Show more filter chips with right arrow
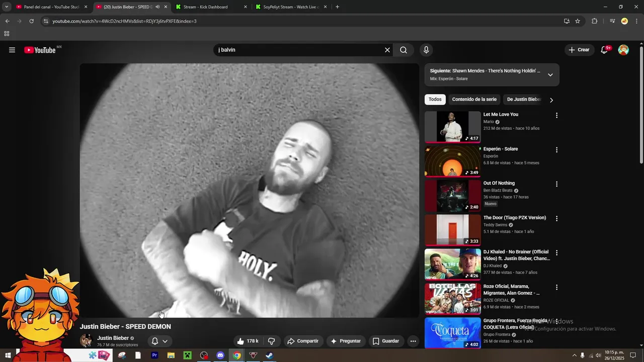Screen dimensions: 644x362 551,100
